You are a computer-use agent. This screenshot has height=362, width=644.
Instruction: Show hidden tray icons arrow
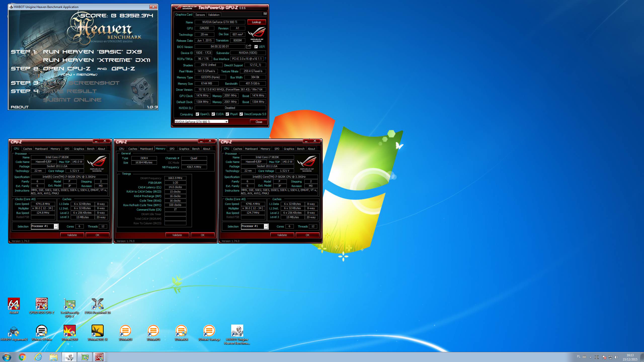(590, 357)
